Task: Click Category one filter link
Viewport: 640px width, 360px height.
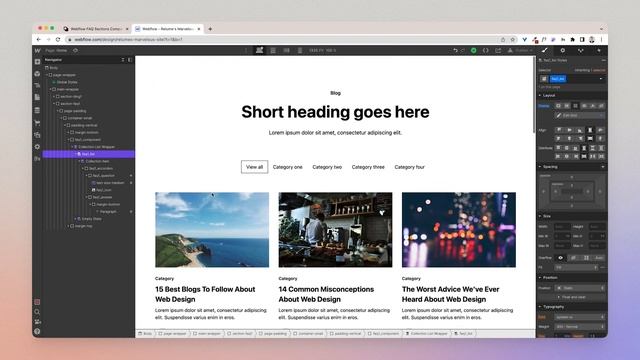Action: [x=288, y=167]
